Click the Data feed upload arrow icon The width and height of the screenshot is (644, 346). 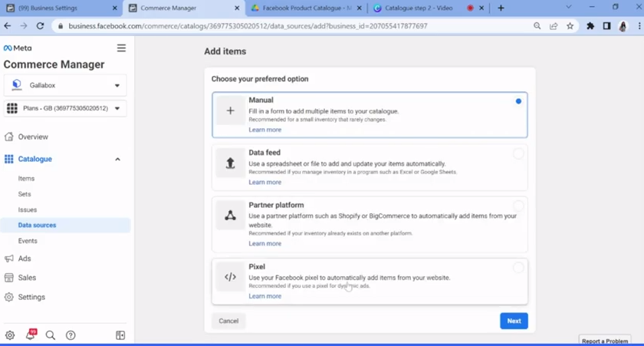click(x=231, y=163)
